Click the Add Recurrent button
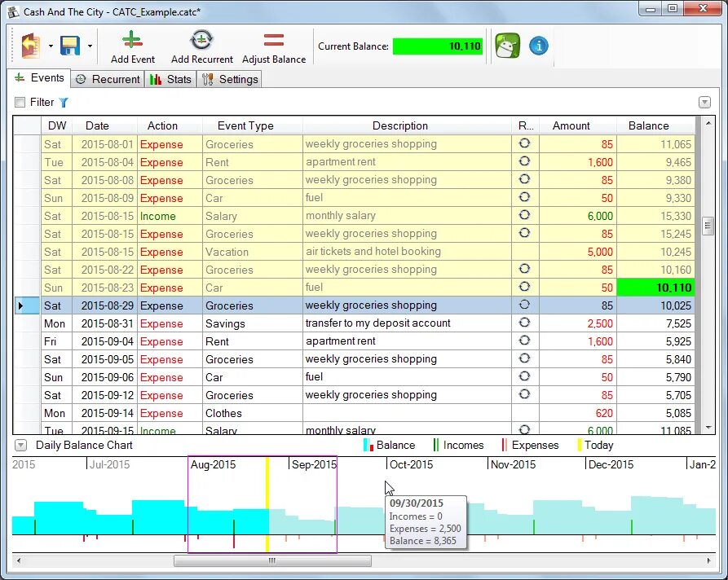Viewport: 728px width, 580px height. [202, 47]
